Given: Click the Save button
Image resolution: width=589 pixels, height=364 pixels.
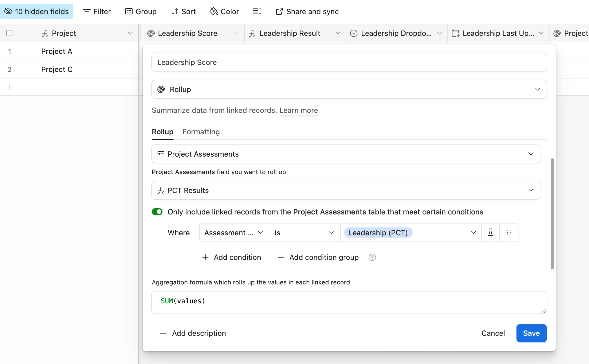Looking at the screenshot, I should click(531, 333).
